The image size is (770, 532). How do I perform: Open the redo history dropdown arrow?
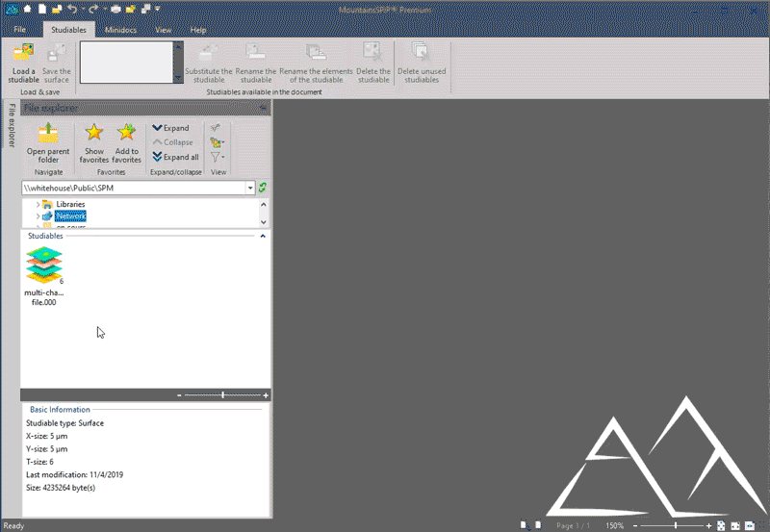tap(105, 9)
